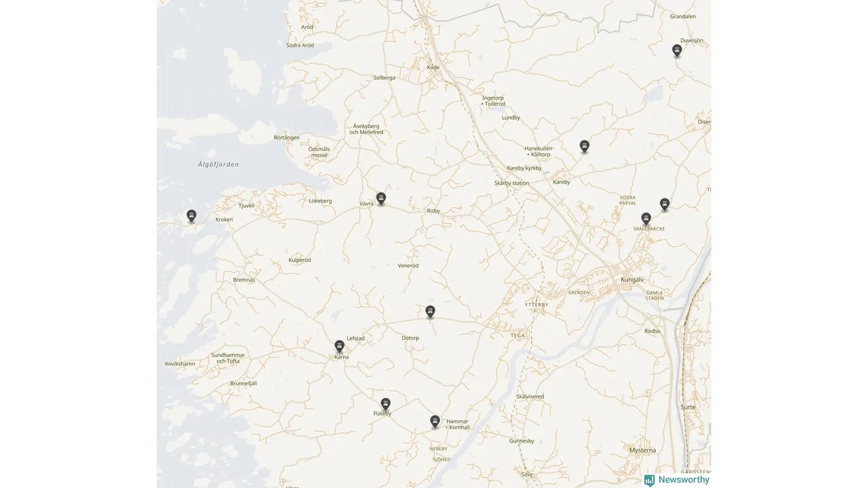868x488 pixels.
Task: Click the map pin at Vävra
Action: pyautogui.click(x=381, y=199)
